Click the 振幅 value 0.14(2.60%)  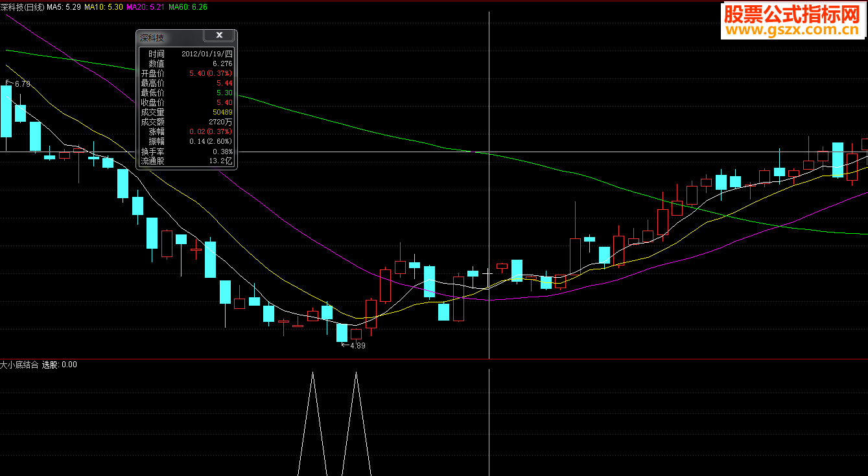pyautogui.click(x=211, y=141)
